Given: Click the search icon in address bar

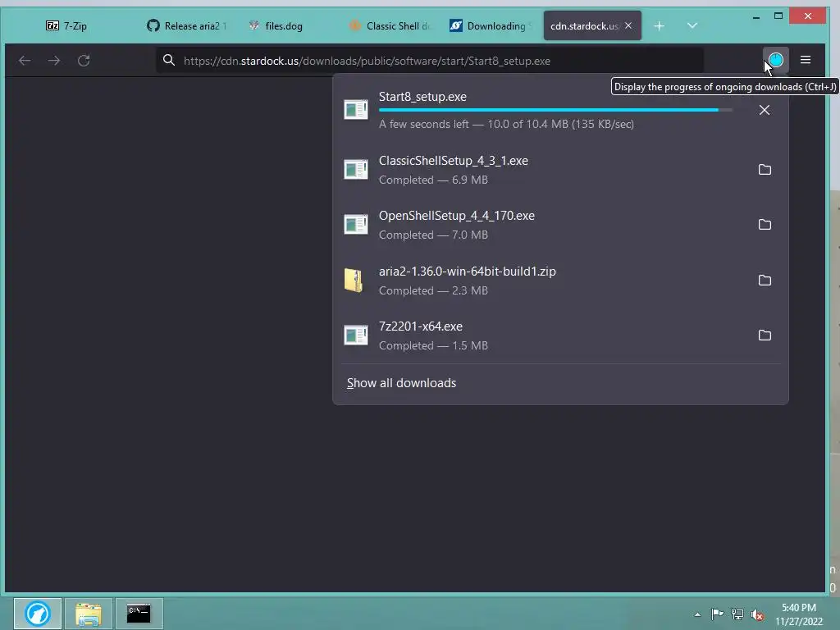Looking at the screenshot, I should click(169, 60).
